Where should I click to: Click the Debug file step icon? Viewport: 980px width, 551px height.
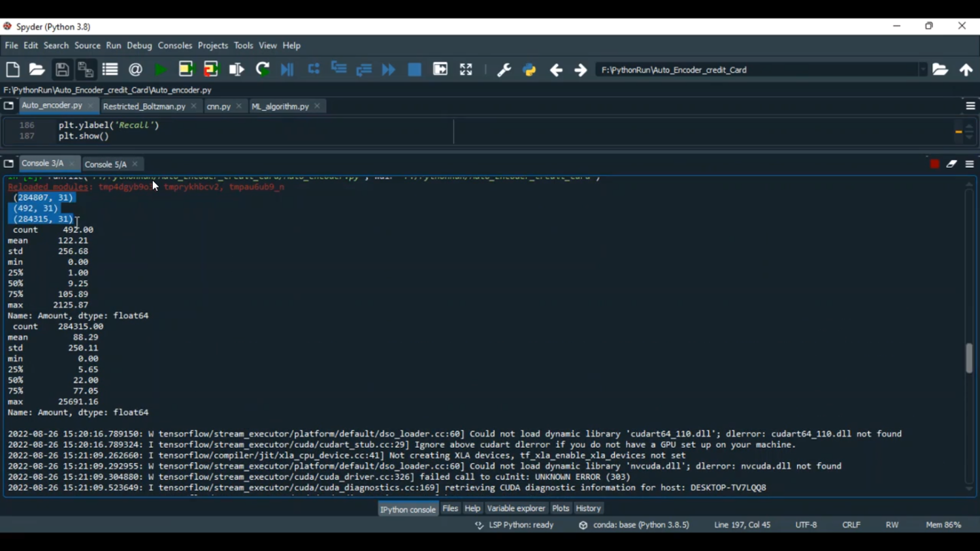(287, 70)
